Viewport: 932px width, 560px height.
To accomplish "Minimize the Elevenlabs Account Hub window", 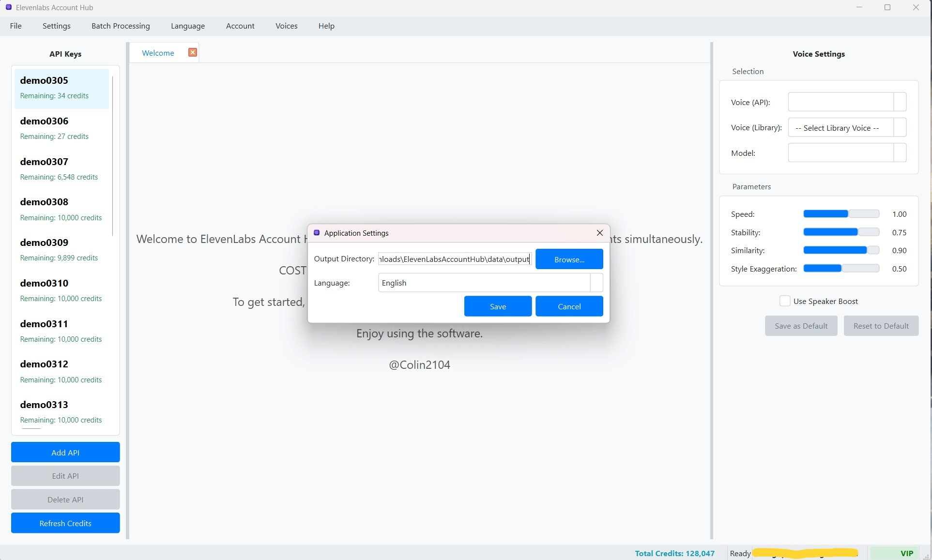I will (x=859, y=7).
